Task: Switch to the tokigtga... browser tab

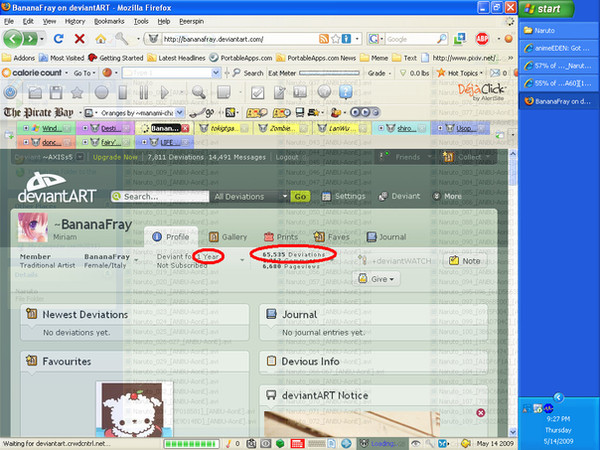Action: point(223,128)
